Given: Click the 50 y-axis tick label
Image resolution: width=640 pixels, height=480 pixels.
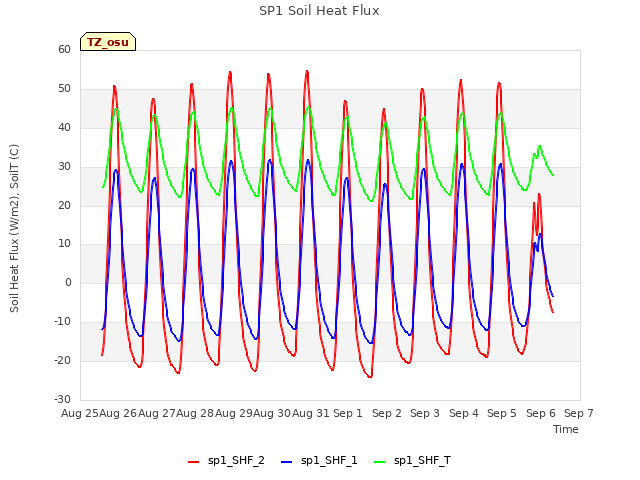Looking at the screenshot, I should (x=64, y=89).
